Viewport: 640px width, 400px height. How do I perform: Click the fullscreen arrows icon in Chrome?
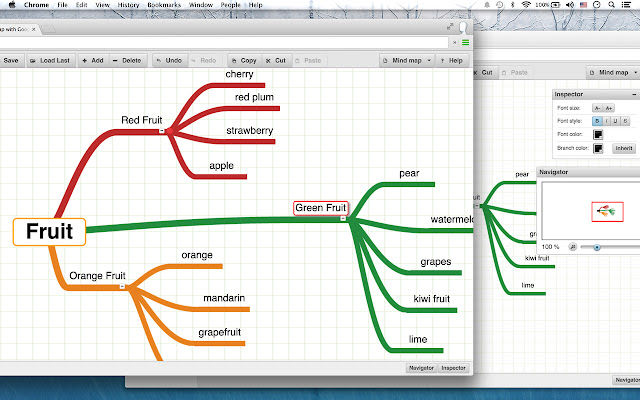[x=450, y=27]
